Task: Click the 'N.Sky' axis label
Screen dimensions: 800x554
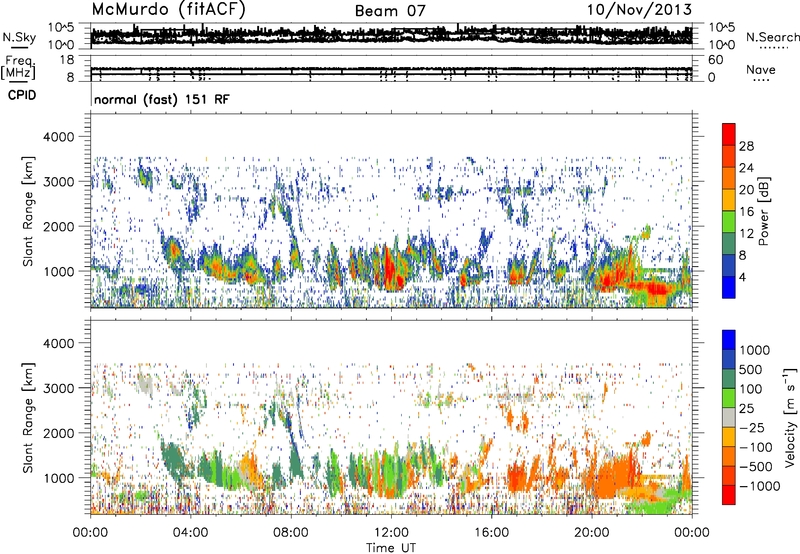Action: pyautogui.click(x=19, y=37)
